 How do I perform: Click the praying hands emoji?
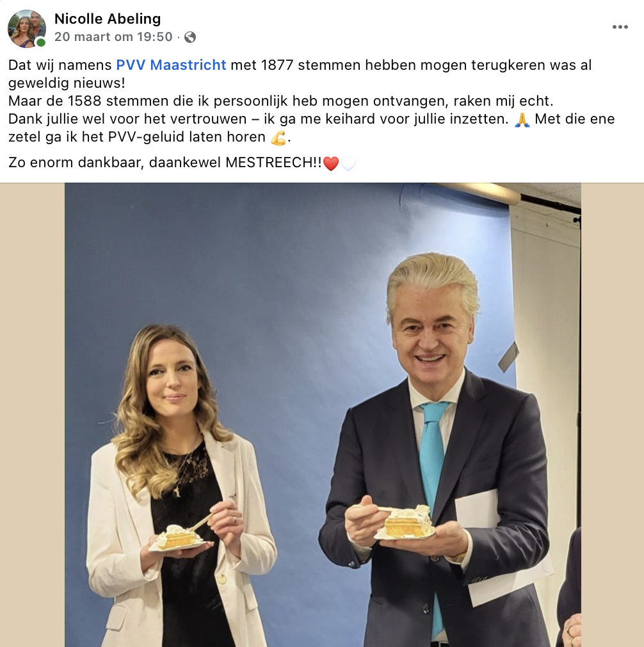click(522, 119)
